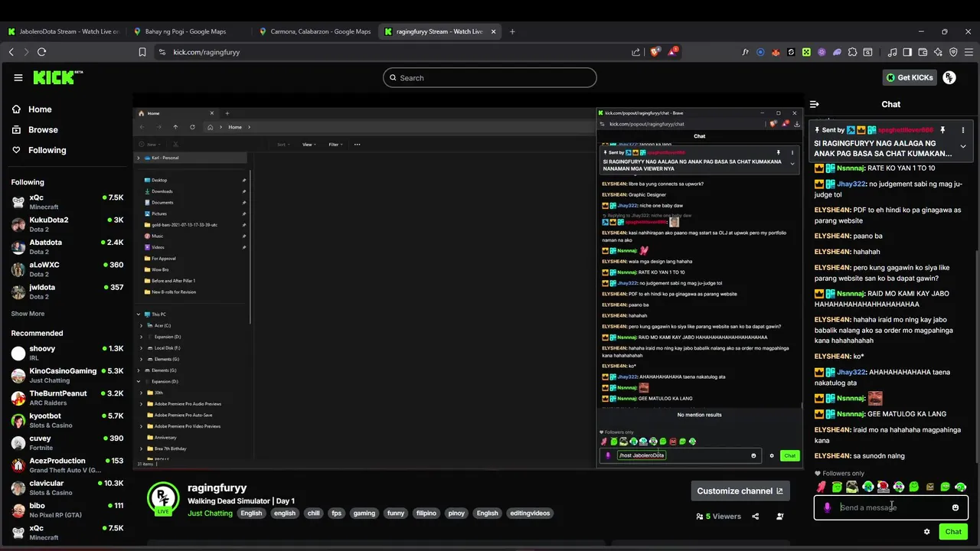
Task: Open chat settings gear icon
Action: coord(926,532)
